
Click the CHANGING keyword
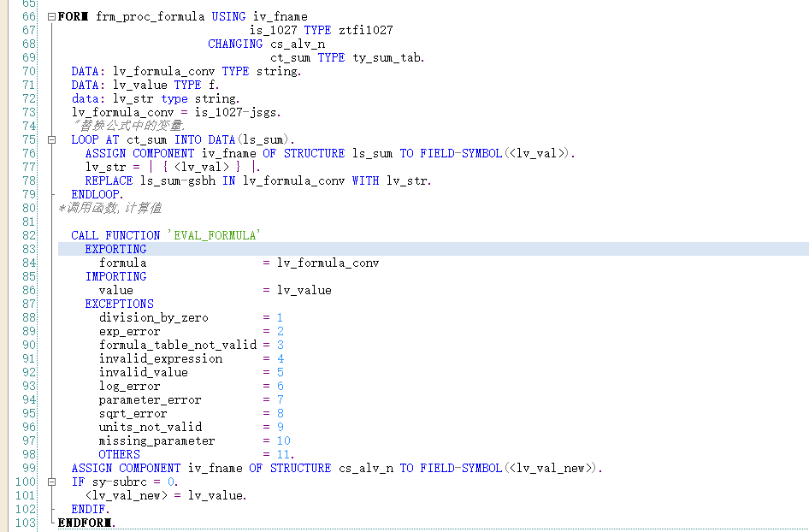pos(235,44)
